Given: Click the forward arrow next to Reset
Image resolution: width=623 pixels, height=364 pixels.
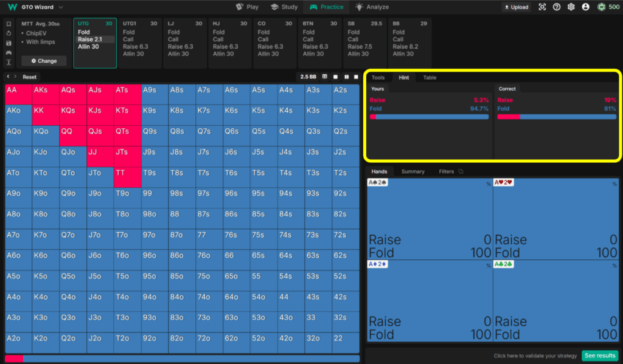Looking at the screenshot, I should pyautogui.click(x=15, y=77).
